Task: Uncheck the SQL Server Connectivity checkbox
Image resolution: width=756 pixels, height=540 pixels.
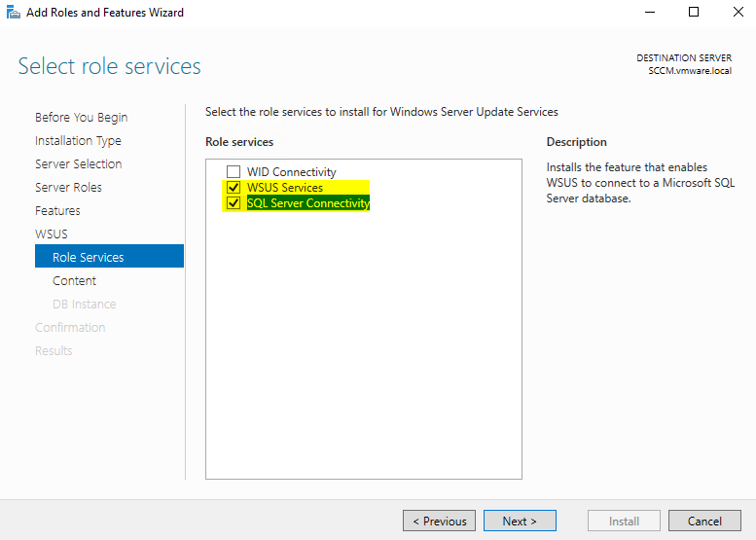Action: [234, 203]
